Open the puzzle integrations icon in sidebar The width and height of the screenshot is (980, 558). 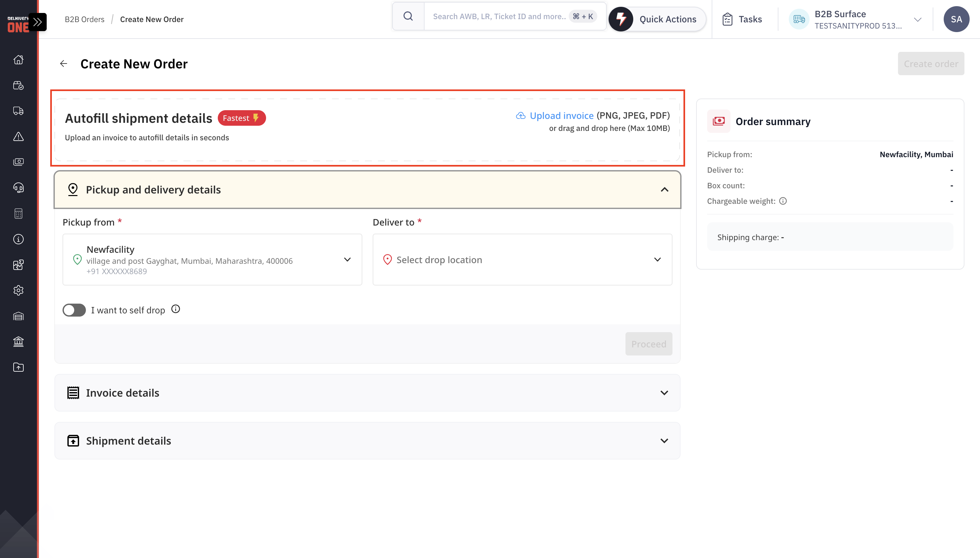18,265
